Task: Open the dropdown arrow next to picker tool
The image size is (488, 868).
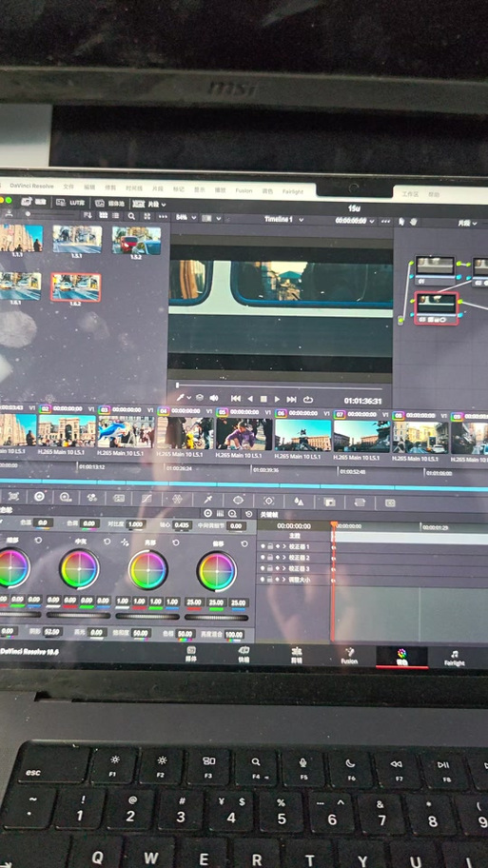Action: [189, 398]
